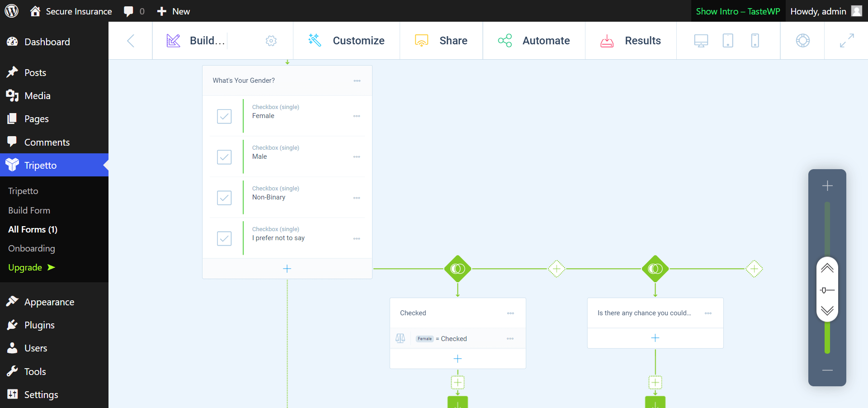Open options for Is there any chance branch
This screenshot has height=408, width=868.
click(708, 313)
